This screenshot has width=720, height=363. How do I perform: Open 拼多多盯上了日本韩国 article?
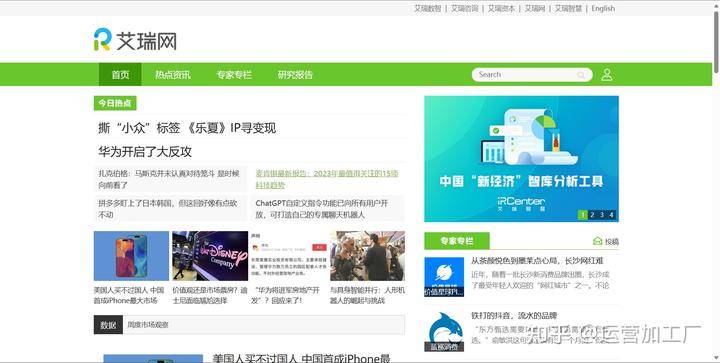(168, 209)
